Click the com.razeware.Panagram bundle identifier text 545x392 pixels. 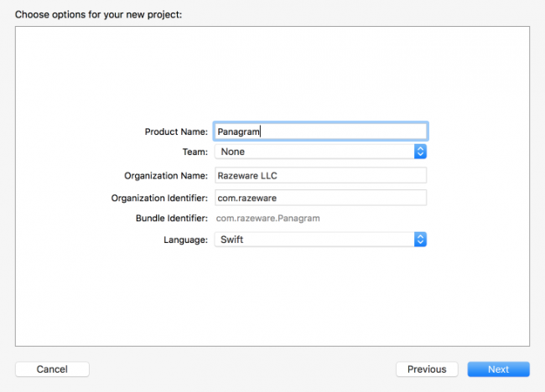[268, 219]
